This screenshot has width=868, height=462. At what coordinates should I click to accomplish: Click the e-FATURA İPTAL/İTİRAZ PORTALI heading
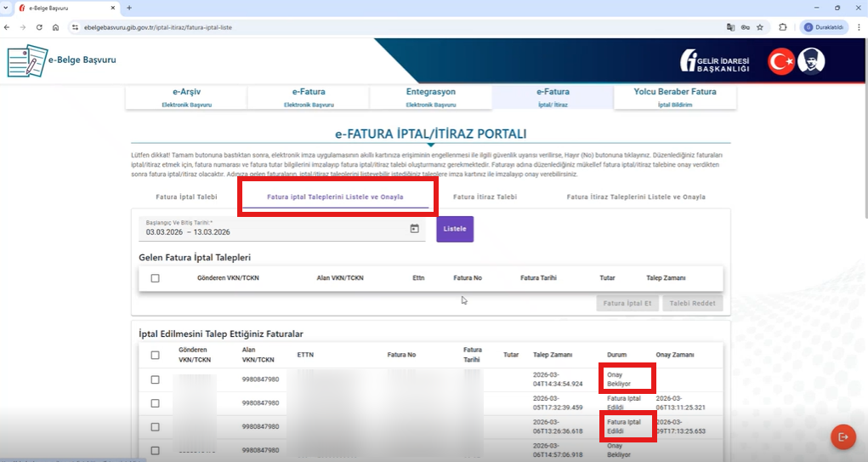coord(431,134)
